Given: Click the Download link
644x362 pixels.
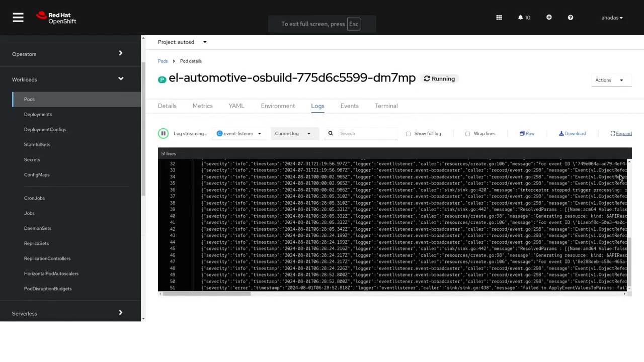Looking at the screenshot, I should point(575,133).
